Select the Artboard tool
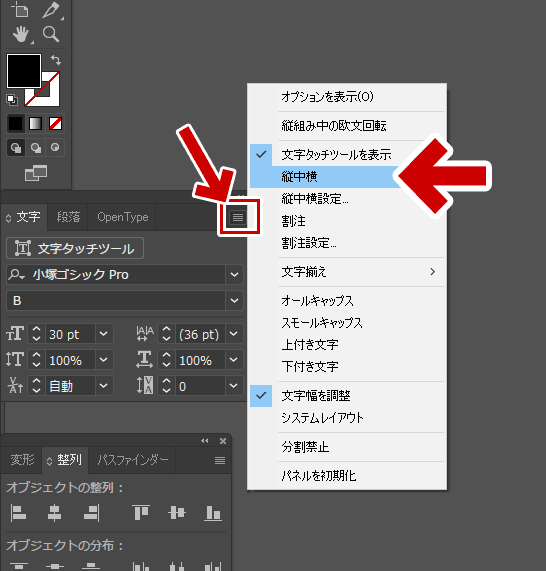Viewport: 546px width, 571px height. 20,9
